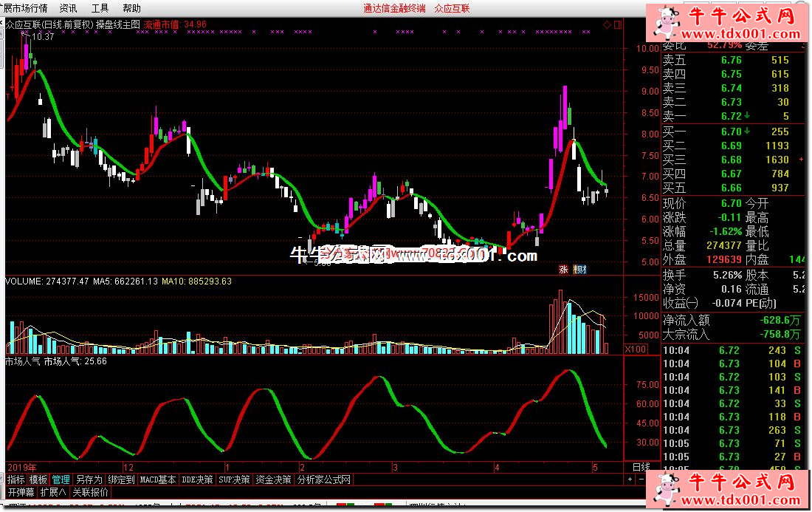Open the 工具 menu
Image resolution: width=812 pixels, height=512 pixels.
[x=100, y=8]
